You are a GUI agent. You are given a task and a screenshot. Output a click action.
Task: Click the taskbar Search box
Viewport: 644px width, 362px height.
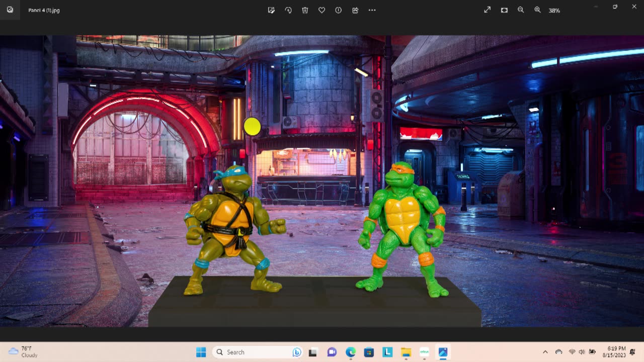pyautogui.click(x=257, y=352)
